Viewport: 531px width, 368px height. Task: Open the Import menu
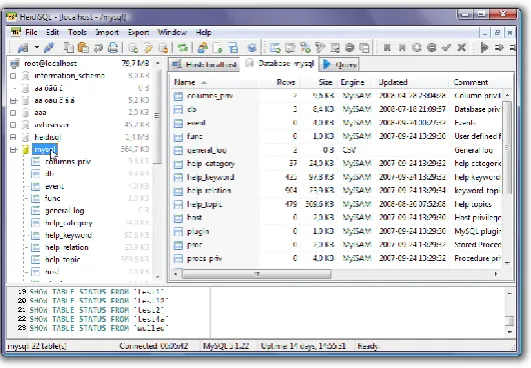click(107, 32)
